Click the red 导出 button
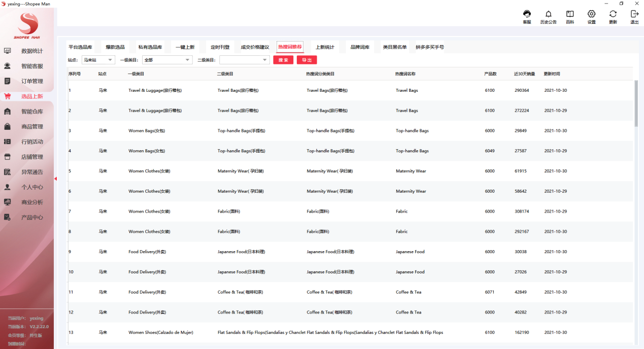The image size is (644, 349). coord(307,60)
